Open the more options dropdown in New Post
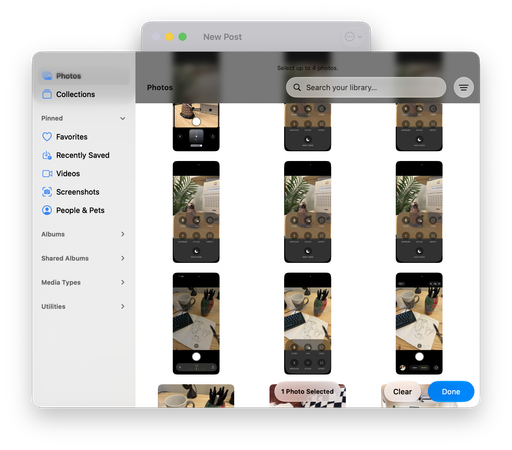The height and width of the screenshot is (450, 512). pyautogui.click(x=353, y=37)
